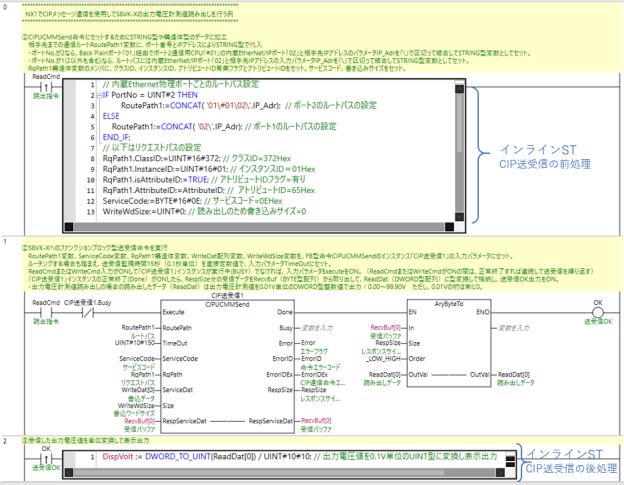The width and height of the screenshot is (624, 485).
Task: Select the CIP送受信1.Busy normally-closed contact
Action: pos(88,313)
